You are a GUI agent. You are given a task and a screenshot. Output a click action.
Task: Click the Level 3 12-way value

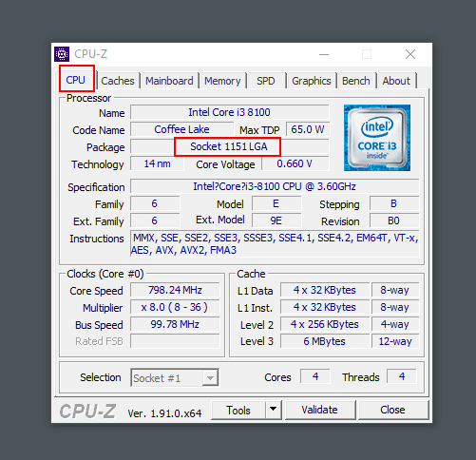[x=395, y=341]
